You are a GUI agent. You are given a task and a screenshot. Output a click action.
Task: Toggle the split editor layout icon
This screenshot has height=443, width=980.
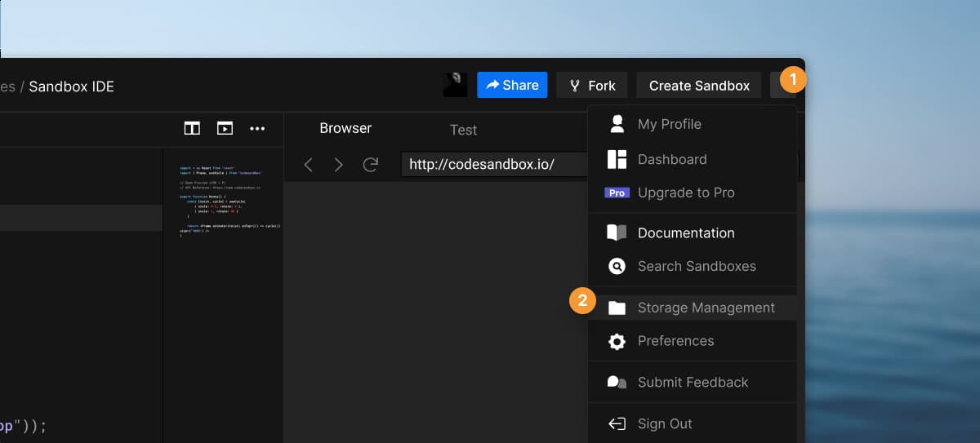pos(192,129)
